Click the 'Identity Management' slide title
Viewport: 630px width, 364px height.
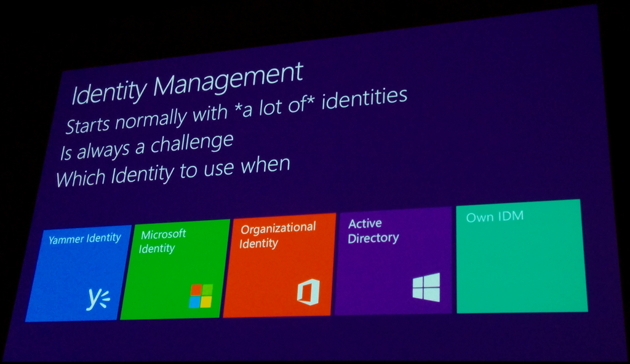point(187,85)
